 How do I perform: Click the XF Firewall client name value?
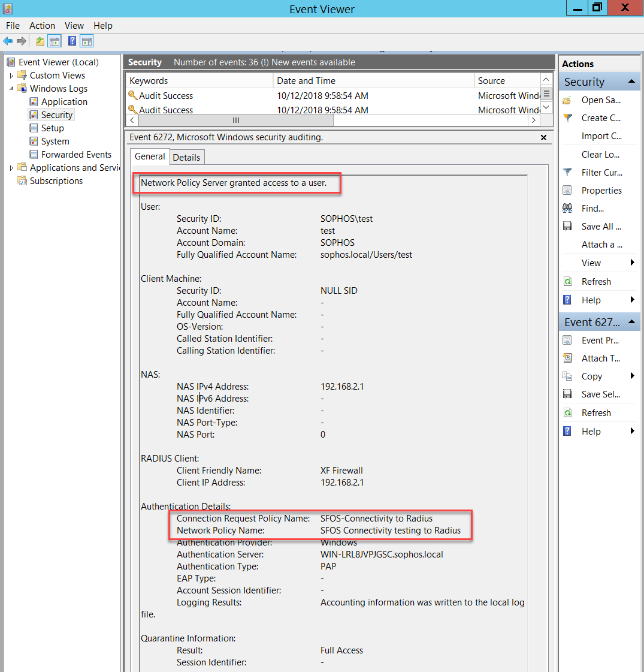(x=341, y=471)
